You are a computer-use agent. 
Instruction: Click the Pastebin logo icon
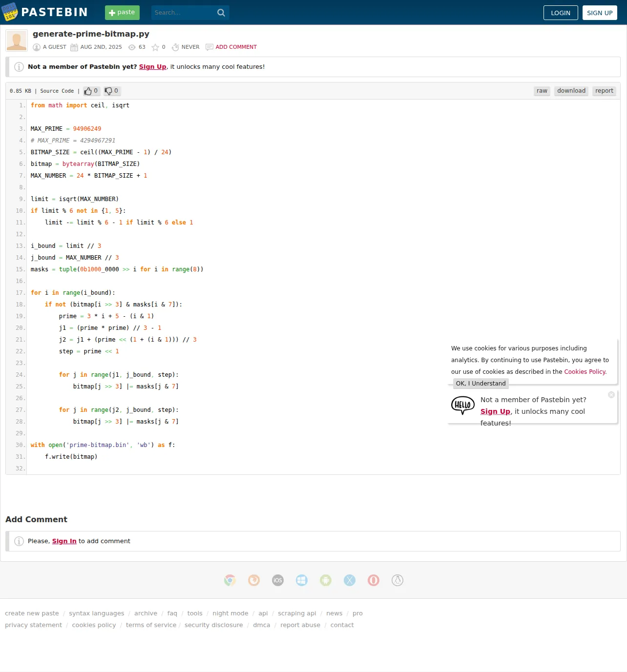coord(9,12)
